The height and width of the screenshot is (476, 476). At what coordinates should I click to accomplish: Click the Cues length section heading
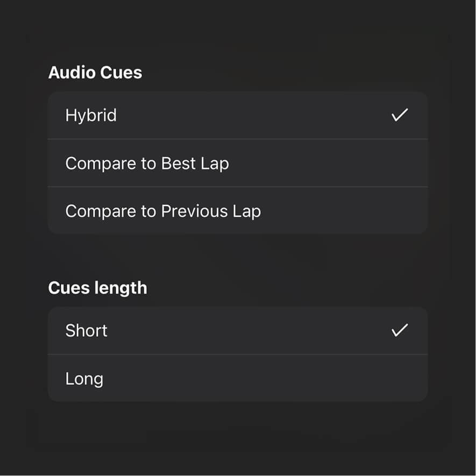(97, 288)
